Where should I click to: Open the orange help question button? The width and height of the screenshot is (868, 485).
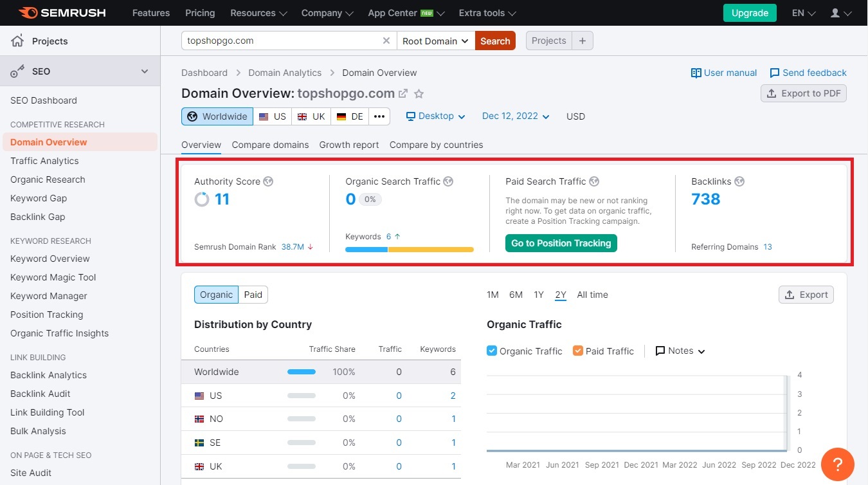(x=838, y=464)
